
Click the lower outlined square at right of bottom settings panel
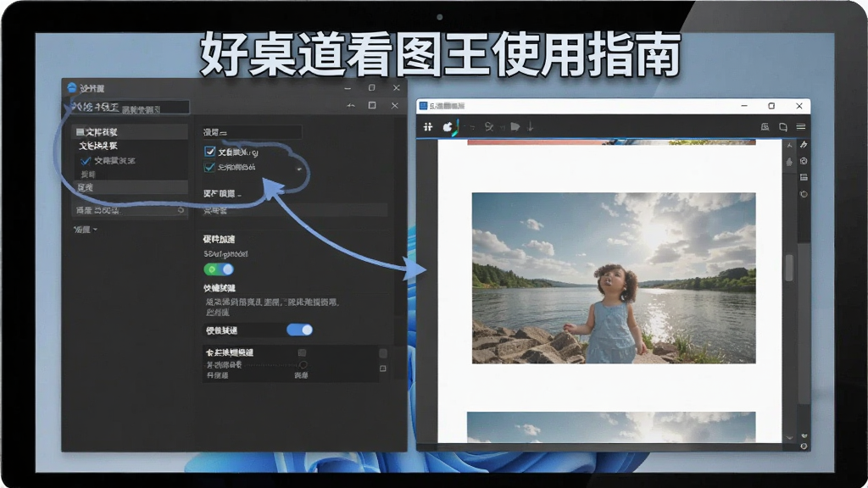(383, 369)
